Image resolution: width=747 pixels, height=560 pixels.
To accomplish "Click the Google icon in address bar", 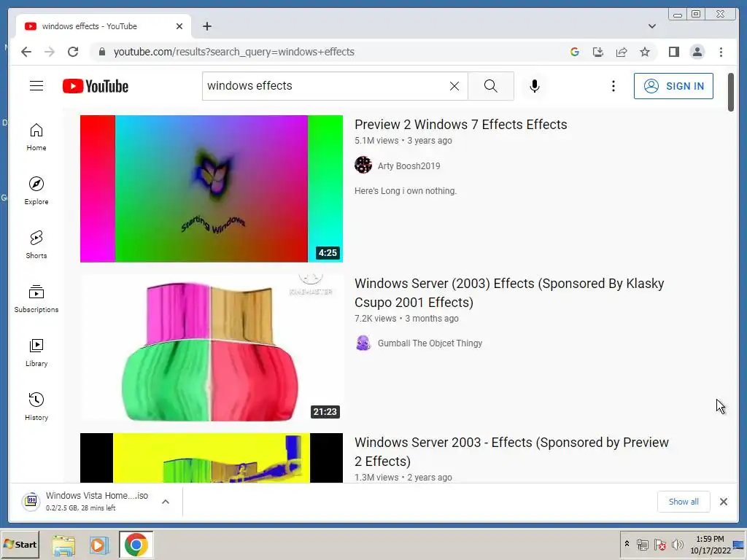I will pyautogui.click(x=575, y=52).
